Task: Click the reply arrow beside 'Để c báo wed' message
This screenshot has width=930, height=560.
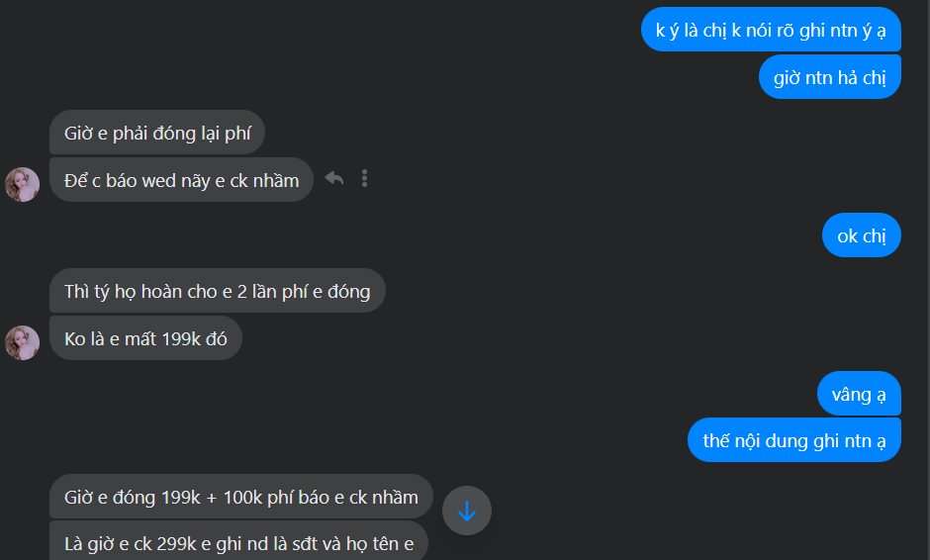Action: (334, 178)
